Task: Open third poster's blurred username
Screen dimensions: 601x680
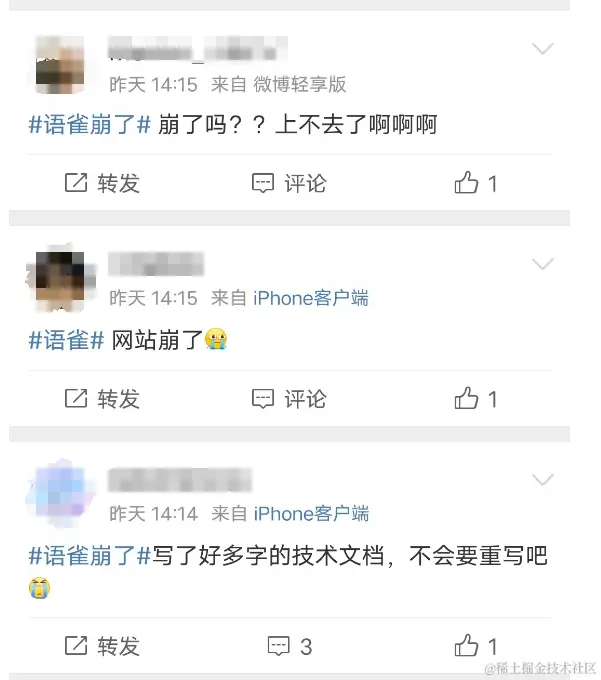Action: point(180,479)
